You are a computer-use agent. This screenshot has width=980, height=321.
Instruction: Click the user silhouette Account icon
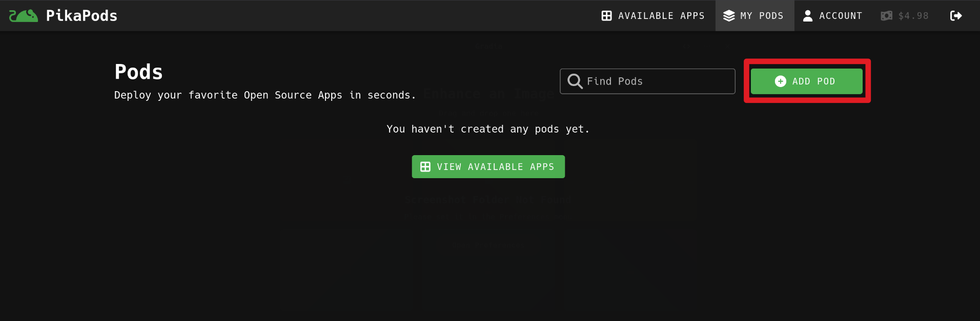(808, 16)
